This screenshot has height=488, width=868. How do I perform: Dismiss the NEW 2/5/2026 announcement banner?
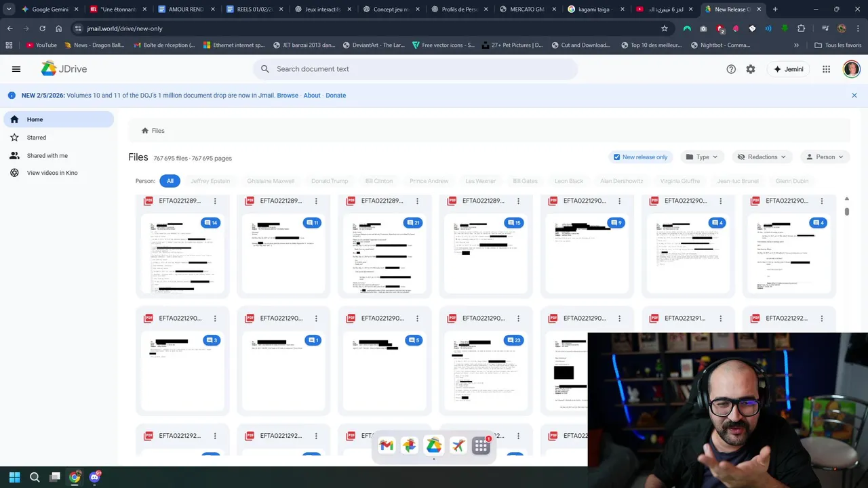point(854,96)
